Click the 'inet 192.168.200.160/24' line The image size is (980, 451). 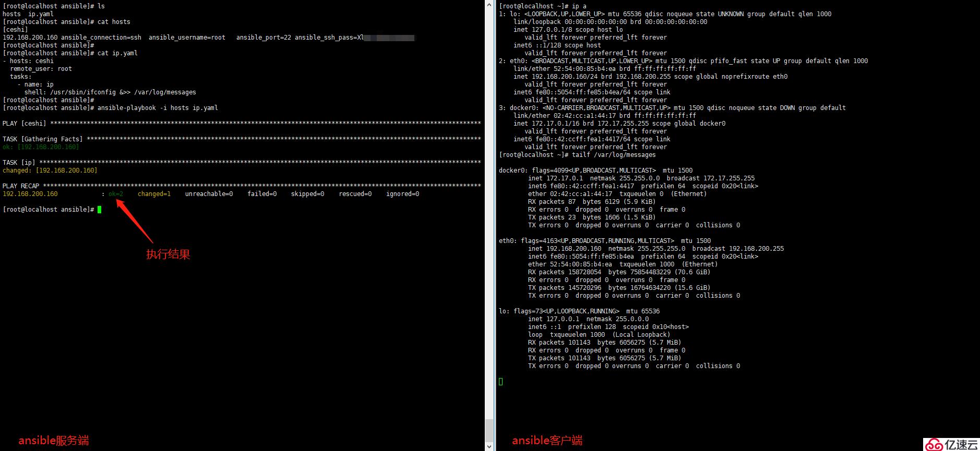click(x=651, y=77)
